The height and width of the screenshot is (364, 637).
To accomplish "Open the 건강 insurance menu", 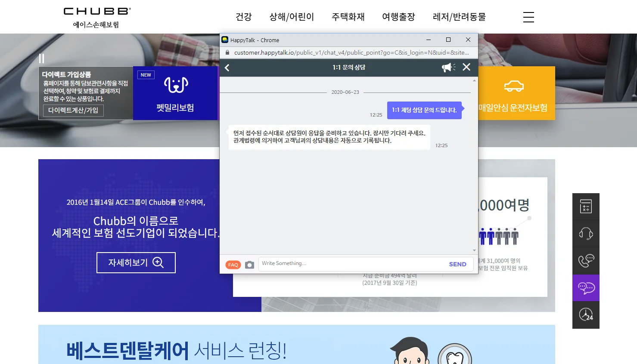I will click(243, 17).
